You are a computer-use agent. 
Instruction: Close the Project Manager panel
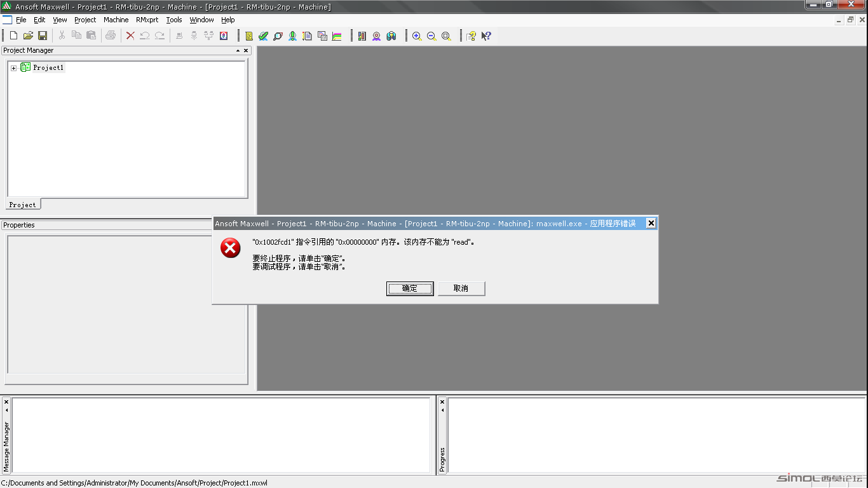coord(246,50)
